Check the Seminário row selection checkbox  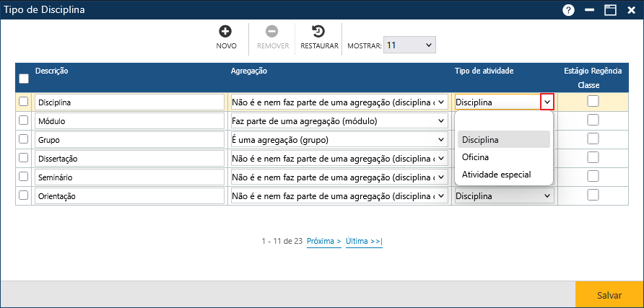23,176
